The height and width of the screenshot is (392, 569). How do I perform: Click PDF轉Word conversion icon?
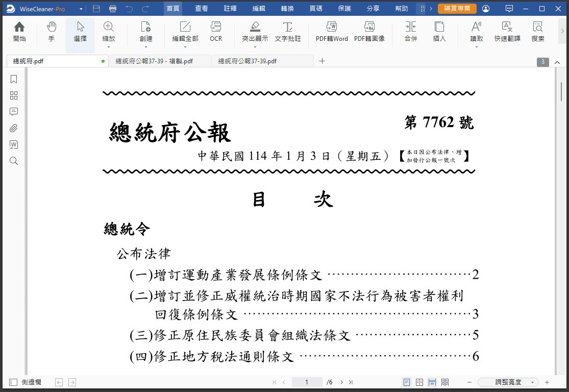(x=332, y=32)
